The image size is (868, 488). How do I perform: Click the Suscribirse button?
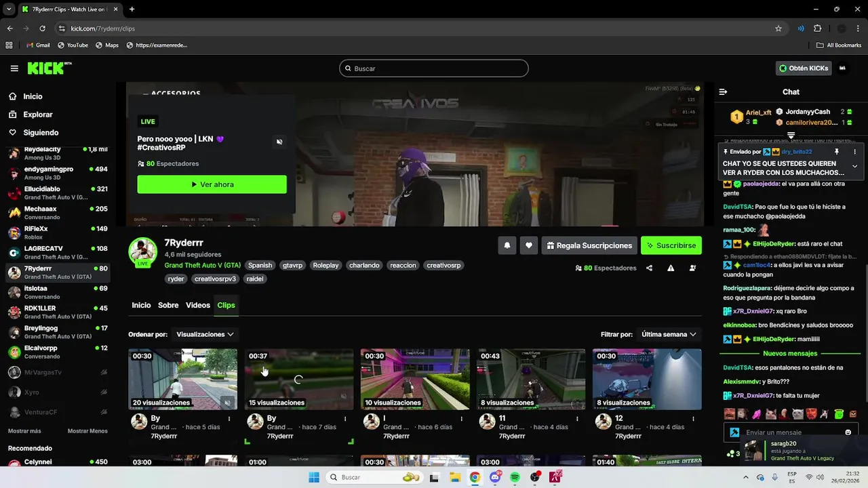click(x=671, y=245)
